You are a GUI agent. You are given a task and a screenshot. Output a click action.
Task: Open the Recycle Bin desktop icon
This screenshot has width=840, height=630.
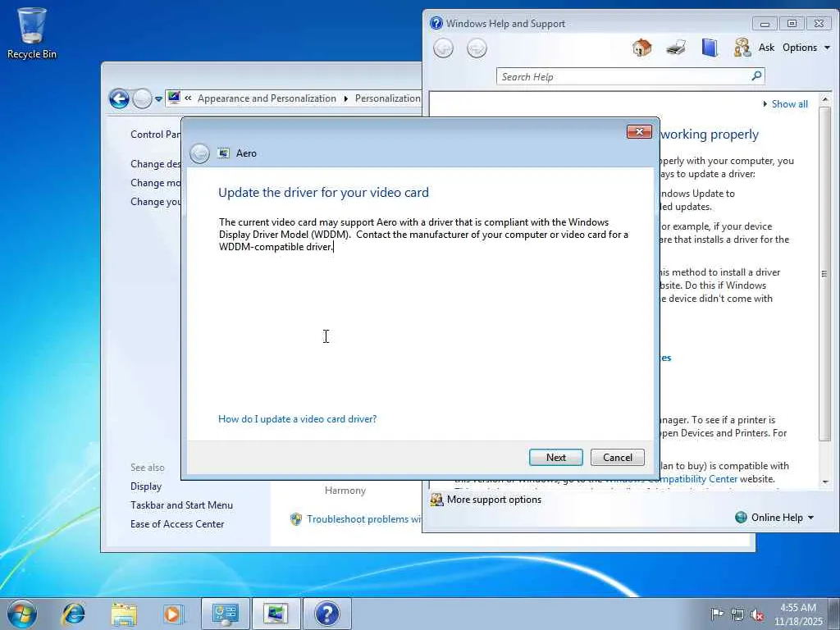pyautogui.click(x=32, y=32)
